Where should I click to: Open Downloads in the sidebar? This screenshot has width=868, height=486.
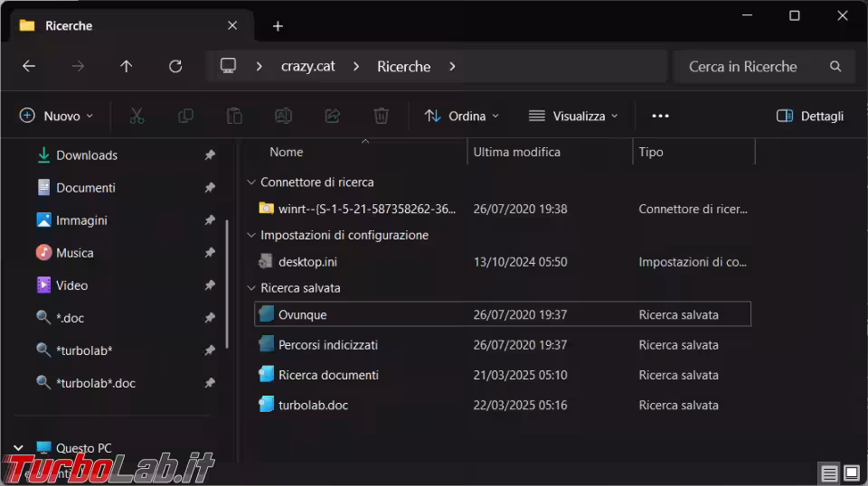pyautogui.click(x=87, y=155)
